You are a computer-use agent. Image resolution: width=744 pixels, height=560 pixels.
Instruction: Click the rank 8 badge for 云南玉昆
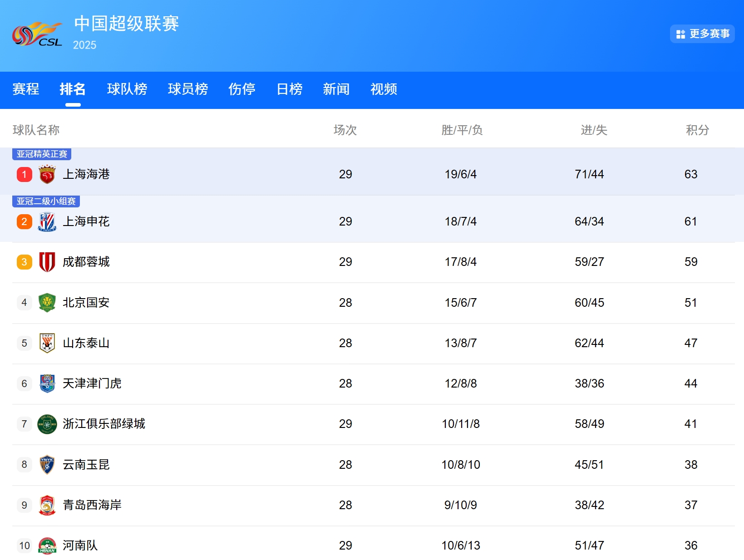[x=25, y=465]
